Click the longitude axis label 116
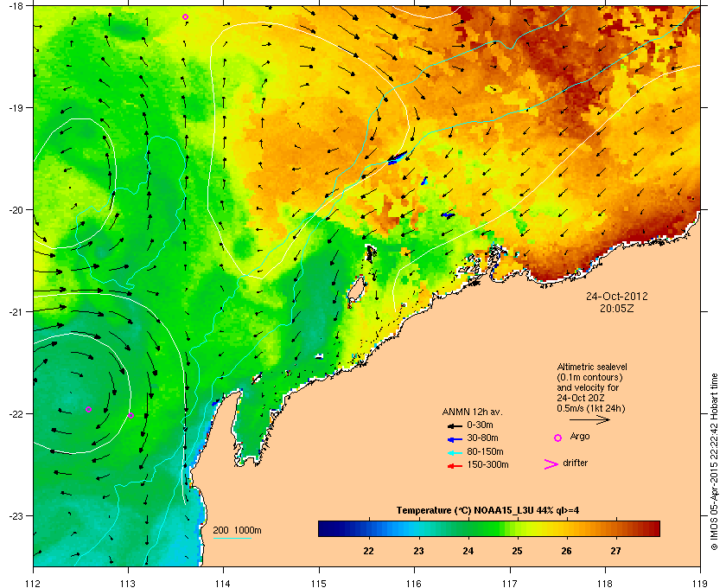 coord(414,583)
